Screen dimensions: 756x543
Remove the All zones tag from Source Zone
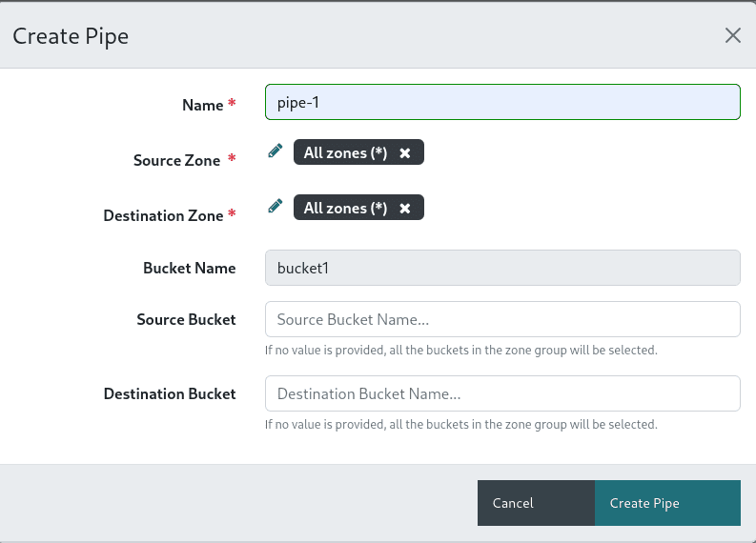[x=405, y=153]
